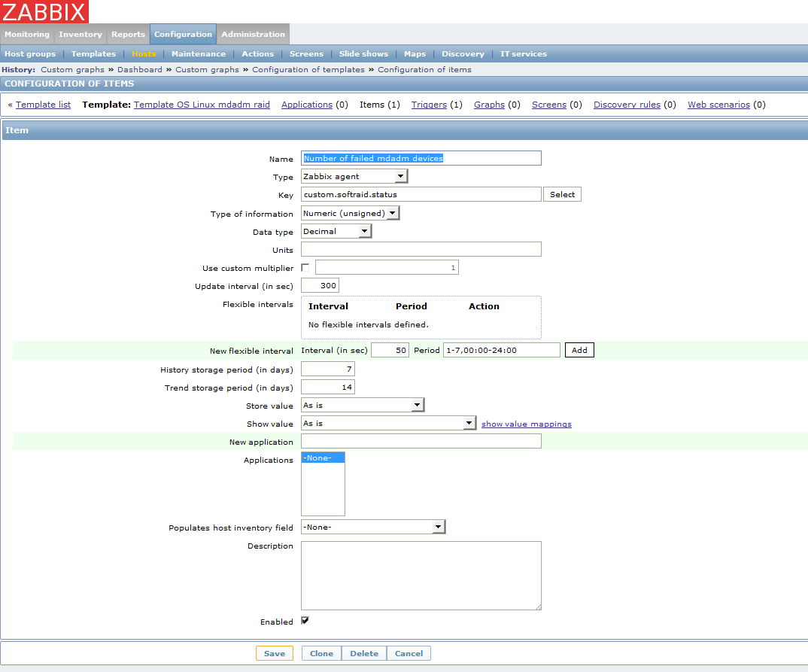The width and height of the screenshot is (808, 672).
Task: Go to Templates in the submenu
Action: point(93,53)
